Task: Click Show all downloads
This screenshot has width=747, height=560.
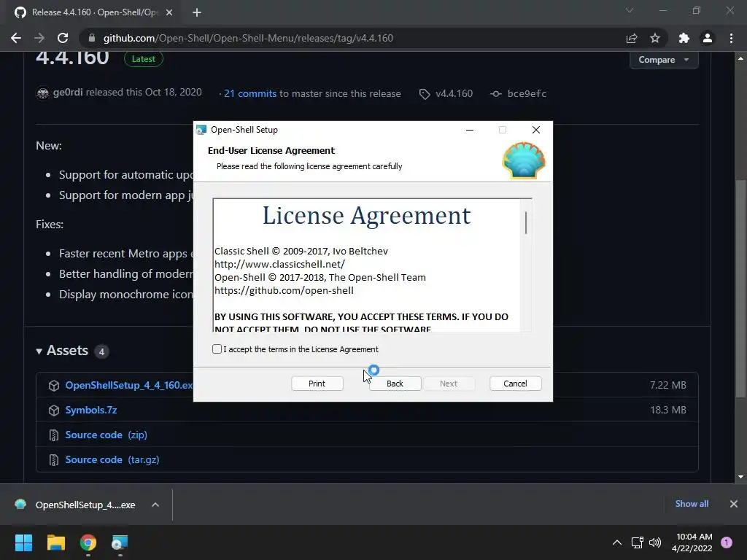Action: click(692, 503)
